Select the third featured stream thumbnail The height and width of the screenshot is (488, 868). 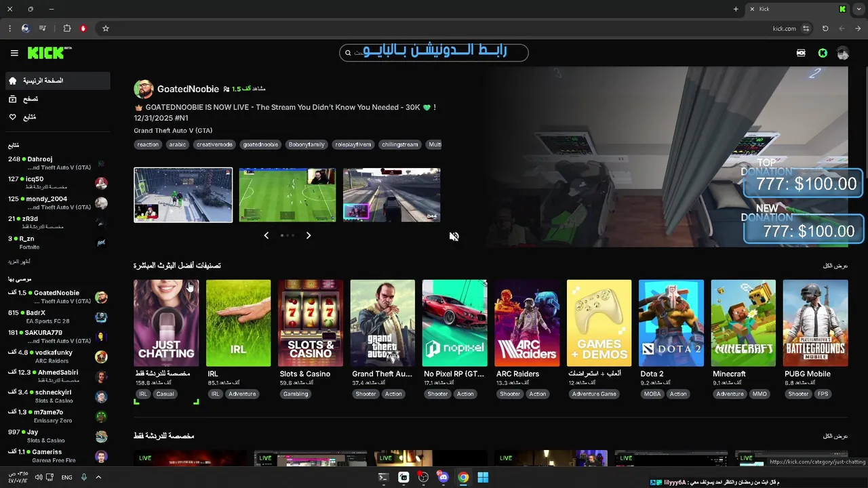[x=391, y=195]
